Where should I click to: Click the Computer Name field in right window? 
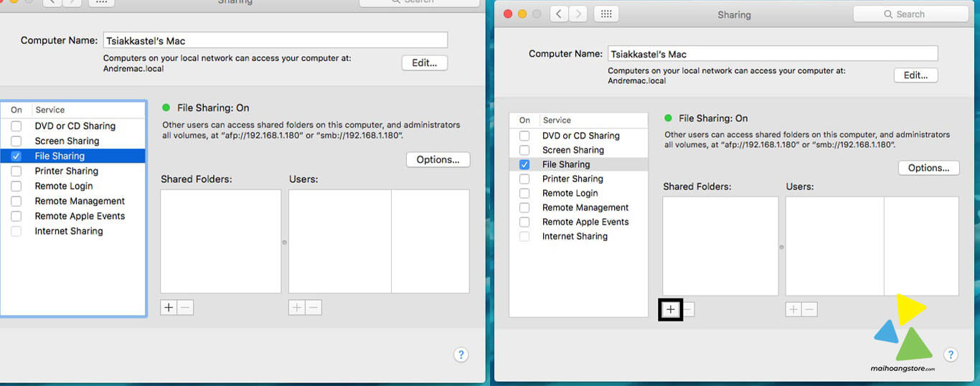pos(772,54)
